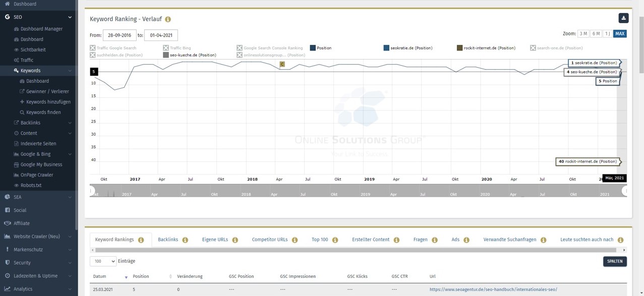Click the Google My Business icon
The width and height of the screenshot is (644, 296).
[16, 164]
